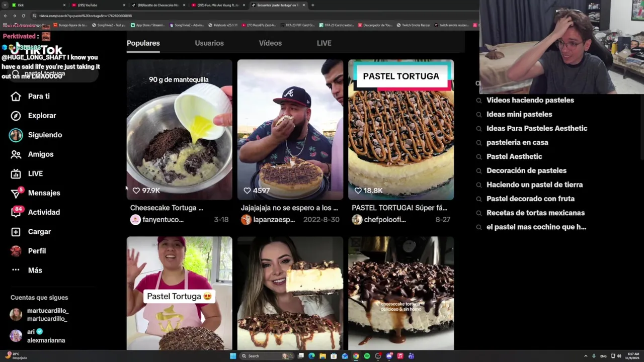Screen dimensions: 644x362
Task: Open Microsoft Edge from the taskbar
Action: pyautogui.click(x=311, y=356)
